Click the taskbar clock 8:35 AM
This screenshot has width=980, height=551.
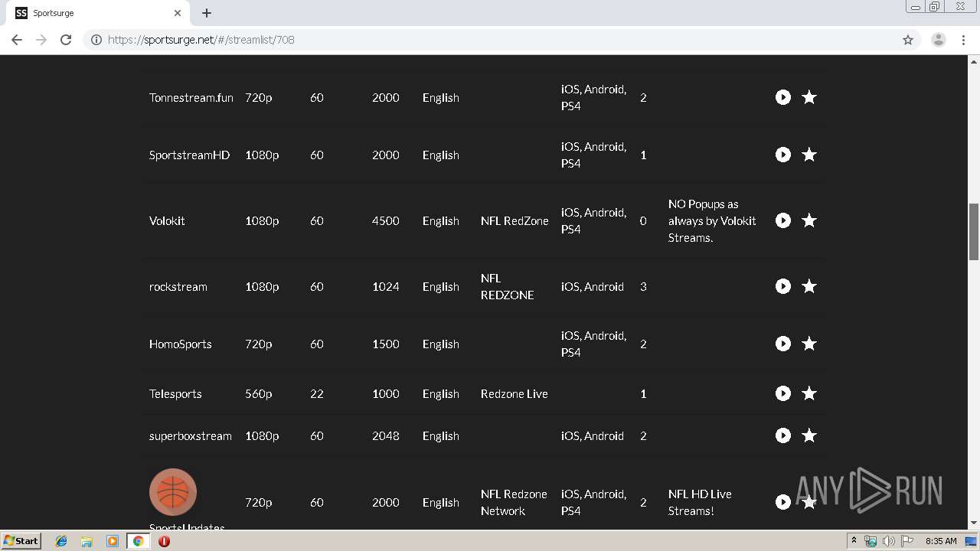click(x=941, y=541)
